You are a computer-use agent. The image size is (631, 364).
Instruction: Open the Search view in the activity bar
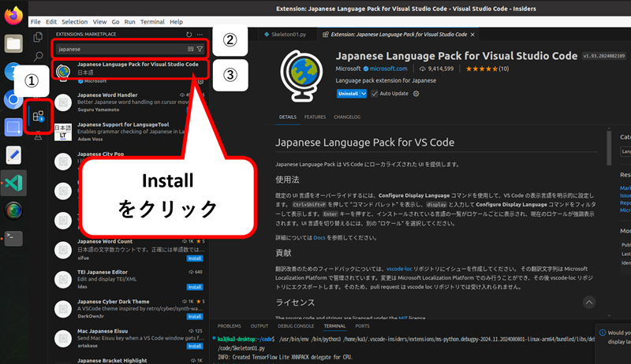(x=38, y=56)
